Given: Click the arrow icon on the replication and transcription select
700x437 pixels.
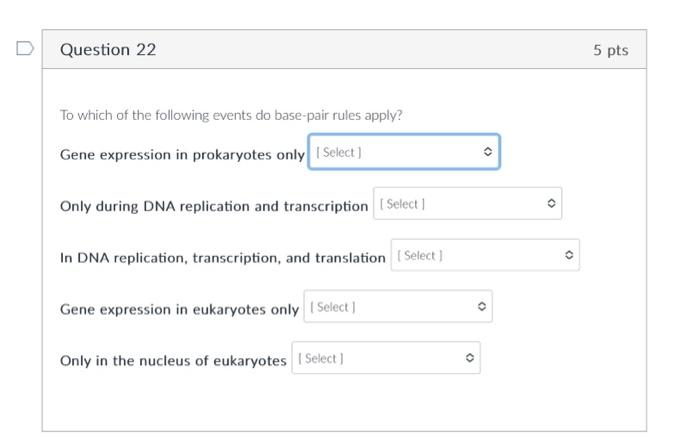Looking at the screenshot, I should 551,204.
